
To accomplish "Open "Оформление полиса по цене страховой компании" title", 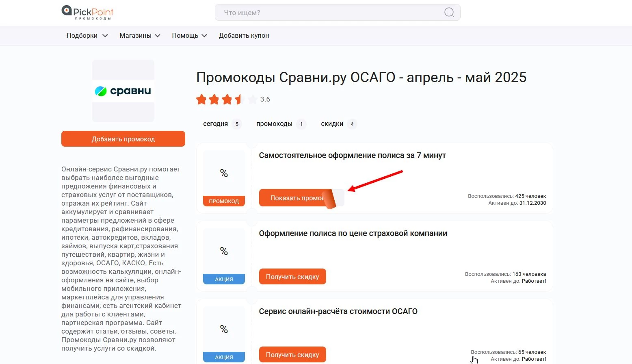I will point(353,233).
